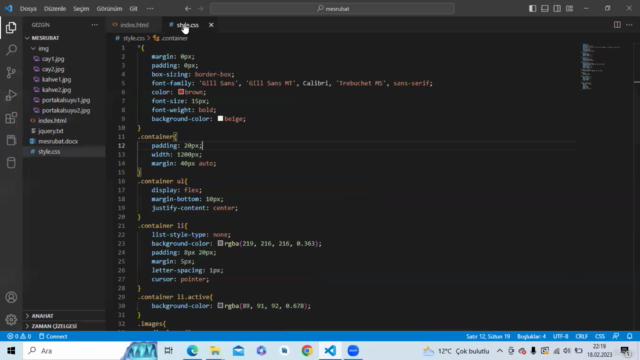Open mesrubat.docx in explorer
640x360 pixels.
tap(58, 141)
